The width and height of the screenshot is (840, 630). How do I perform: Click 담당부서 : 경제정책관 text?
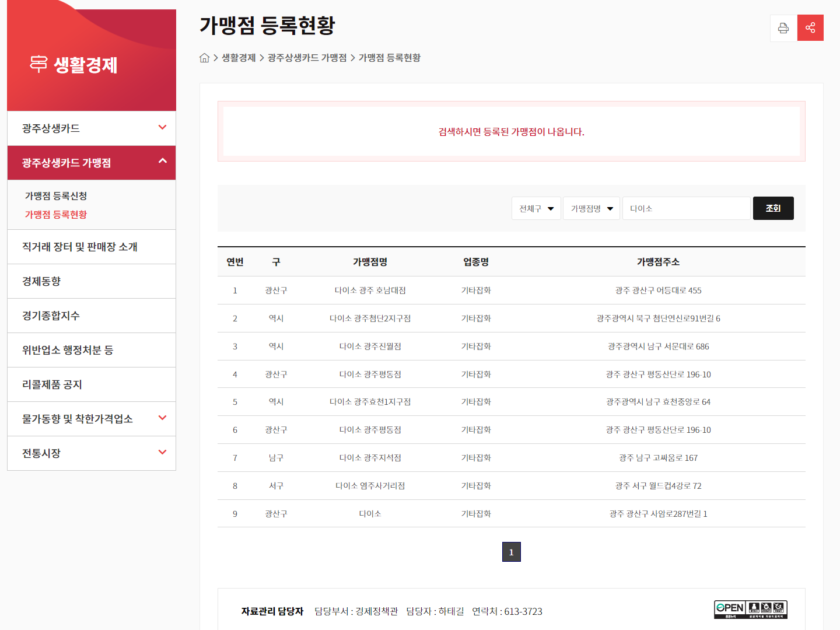pos(356,611)
